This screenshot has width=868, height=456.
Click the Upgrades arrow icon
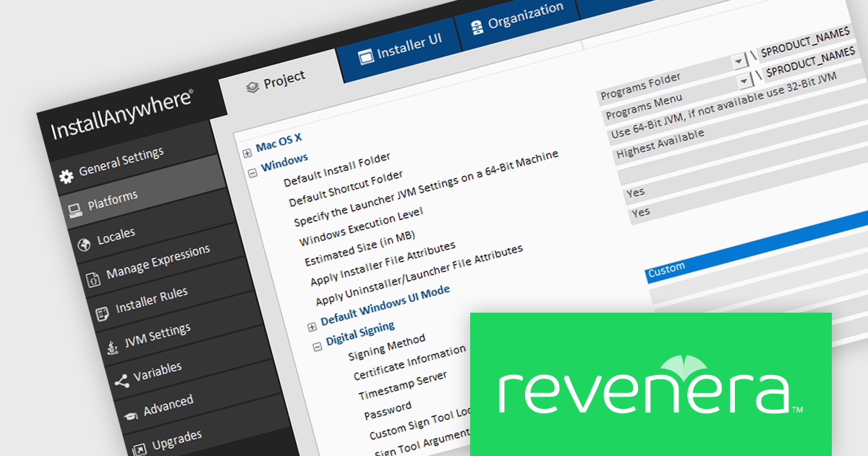click(139, 447)
